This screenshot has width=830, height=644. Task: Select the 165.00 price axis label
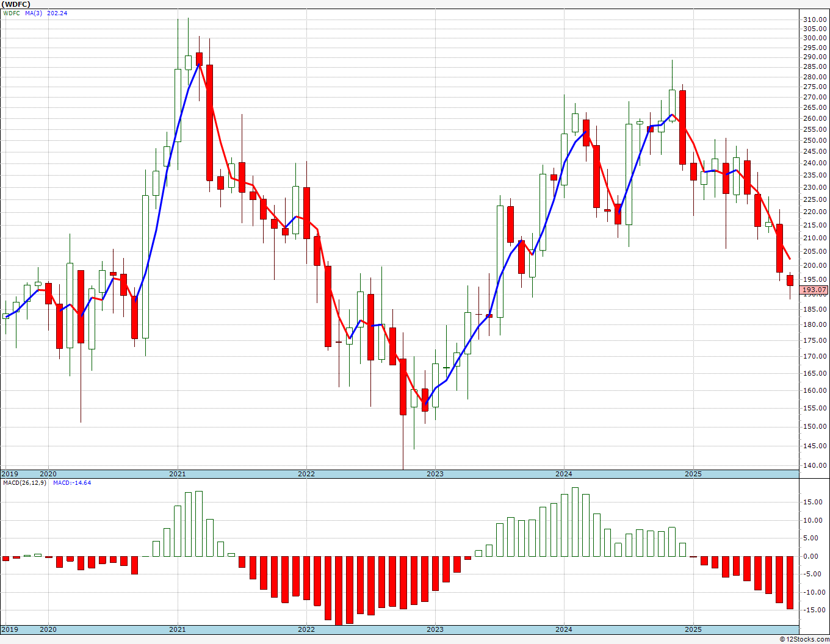coord(815,373)
